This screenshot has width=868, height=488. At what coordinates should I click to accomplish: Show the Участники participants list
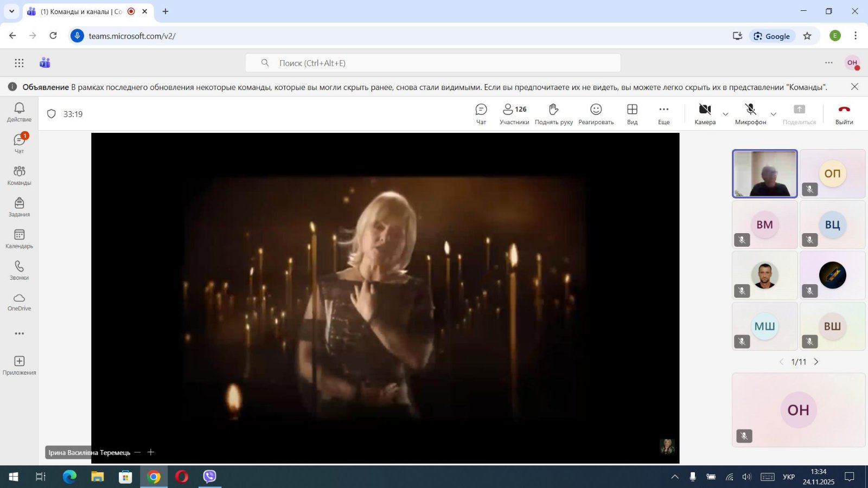click(514, 114)
